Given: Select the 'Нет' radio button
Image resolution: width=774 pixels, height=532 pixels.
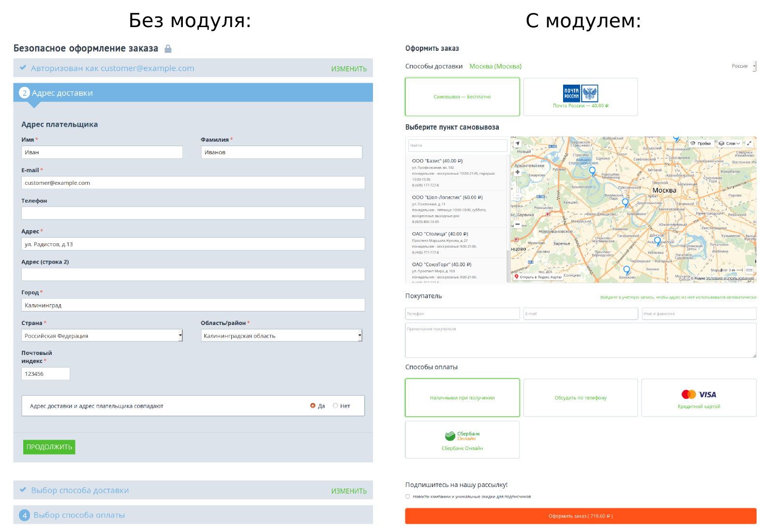Looking at the screenshot, I should coord(335,406).
